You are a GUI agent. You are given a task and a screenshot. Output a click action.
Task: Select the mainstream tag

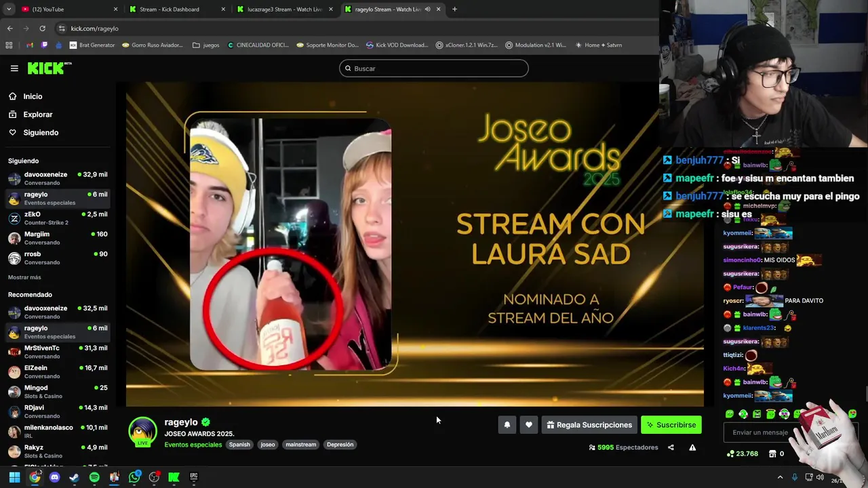[301, 445]
